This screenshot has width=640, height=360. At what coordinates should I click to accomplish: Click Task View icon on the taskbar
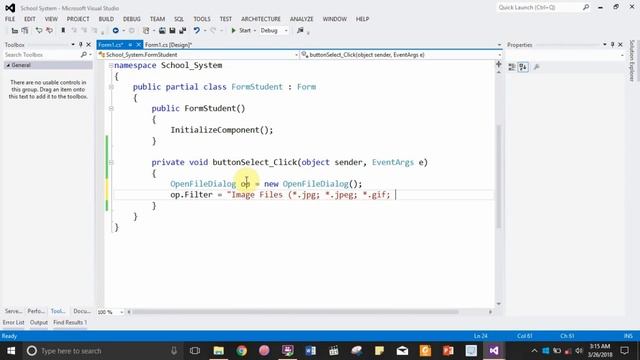(x=195, y=351)
